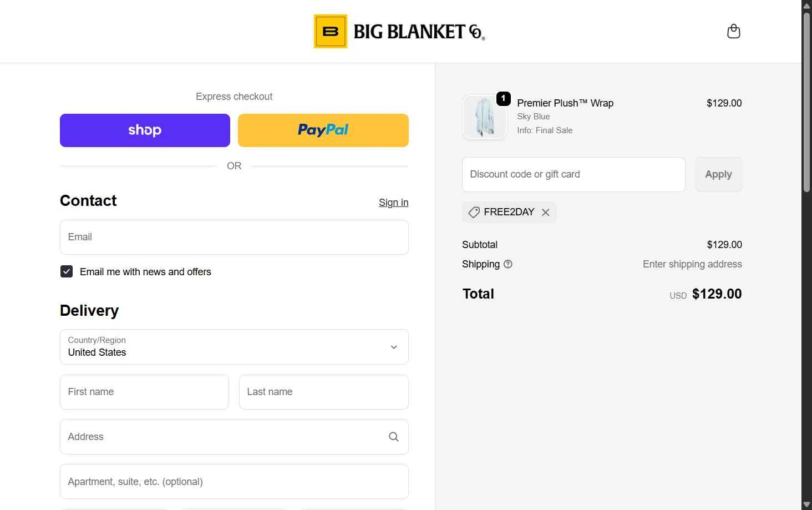812x510 pixels.
Task: Remove the FREE2DAY discount code
Action: coord(546,213)
